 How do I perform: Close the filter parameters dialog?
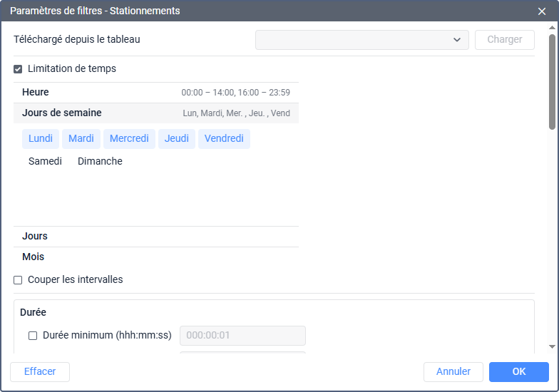542,11
